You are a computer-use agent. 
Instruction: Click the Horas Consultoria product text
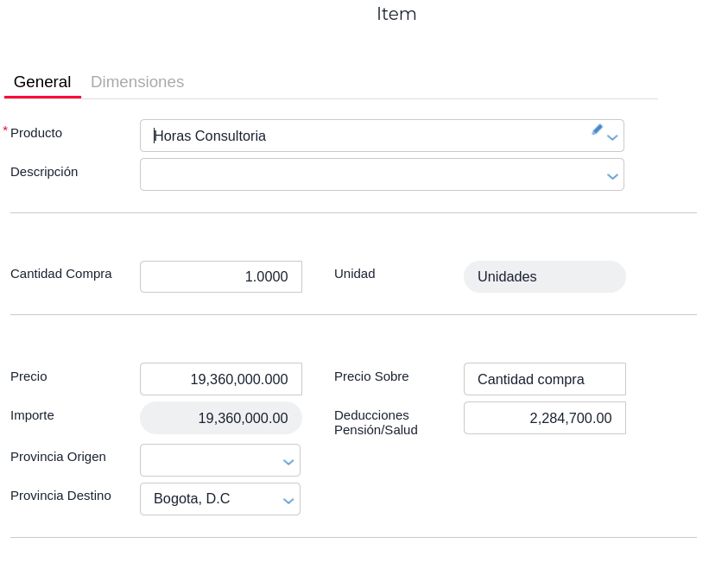(x=210, y=136)
